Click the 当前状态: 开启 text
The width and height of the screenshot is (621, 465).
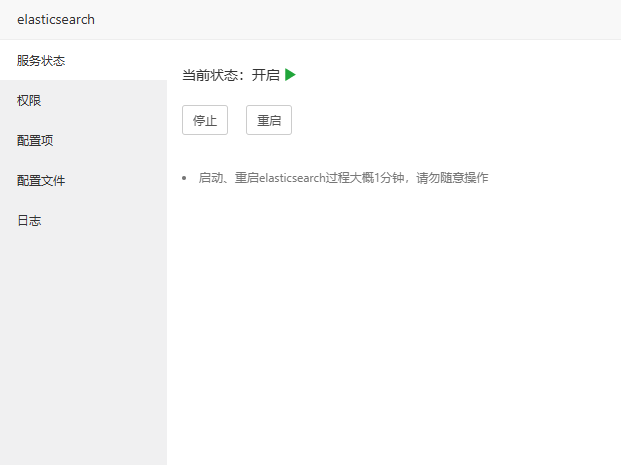coord(231,75)
